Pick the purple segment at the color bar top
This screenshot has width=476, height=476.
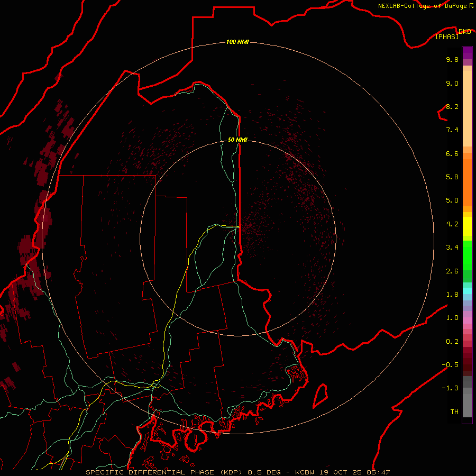pyautogui.click(x=467, y=53)
